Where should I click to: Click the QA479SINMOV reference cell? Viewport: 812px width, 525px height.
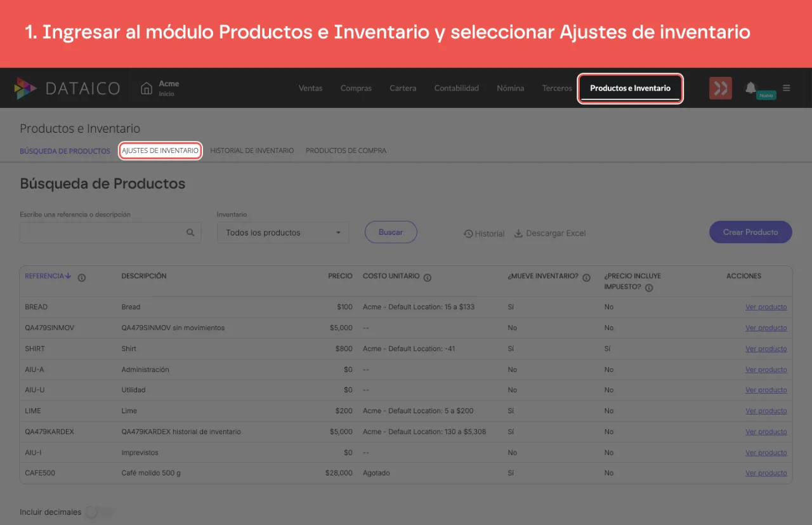pyautogui.click(x=49, y=328)
